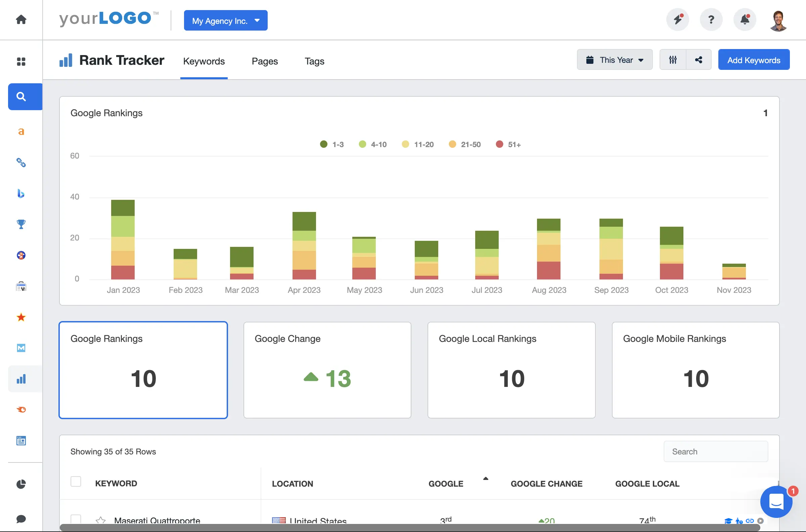
Task: Select the Google Local Rankings stat card
Action: coord(511,370)
